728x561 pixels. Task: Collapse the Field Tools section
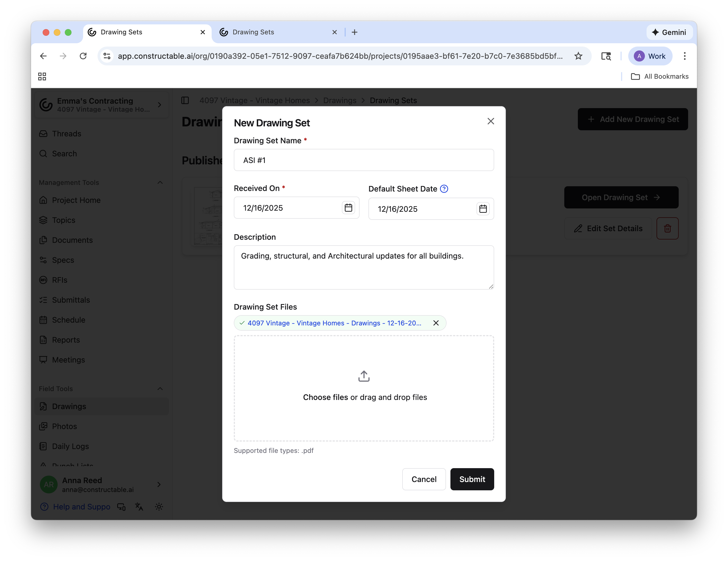(160, 389)
